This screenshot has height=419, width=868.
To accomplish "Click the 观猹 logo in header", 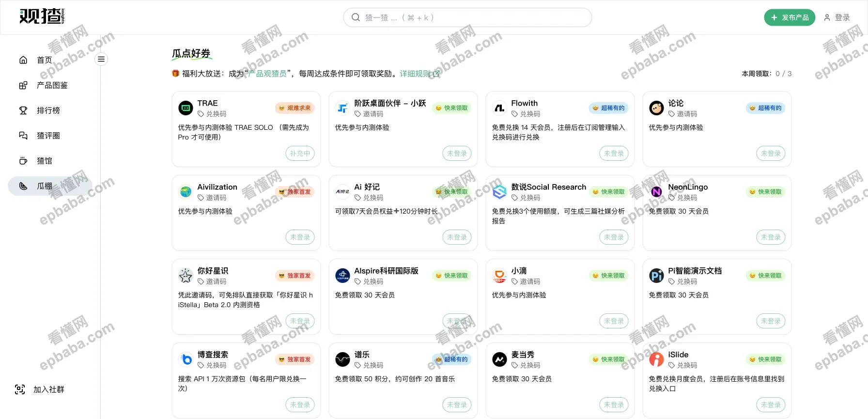I will (42, 16).
